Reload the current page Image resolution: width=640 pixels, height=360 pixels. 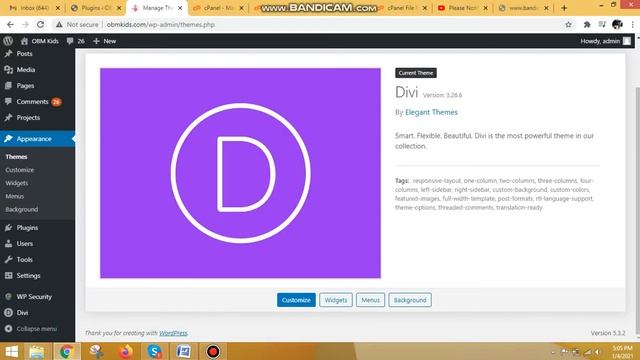point(40,24)
